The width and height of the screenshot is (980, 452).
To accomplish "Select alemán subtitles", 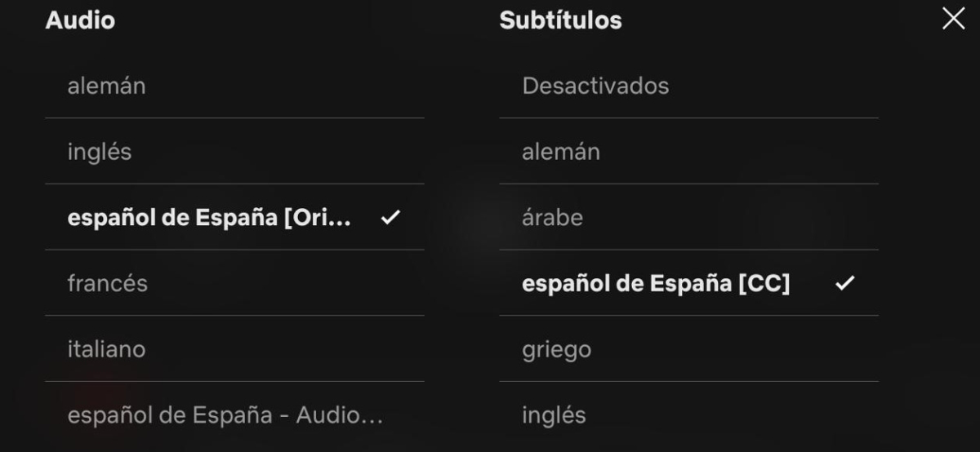I will pyautogui.click(x=688, y=152).
